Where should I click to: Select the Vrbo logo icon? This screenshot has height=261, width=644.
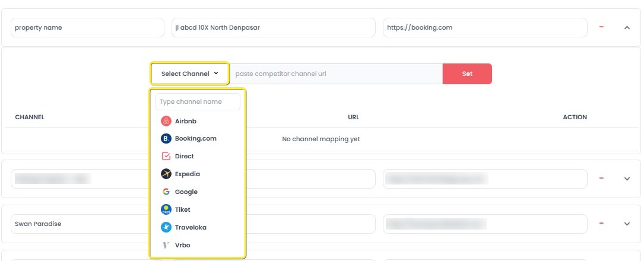click(166, 245)
